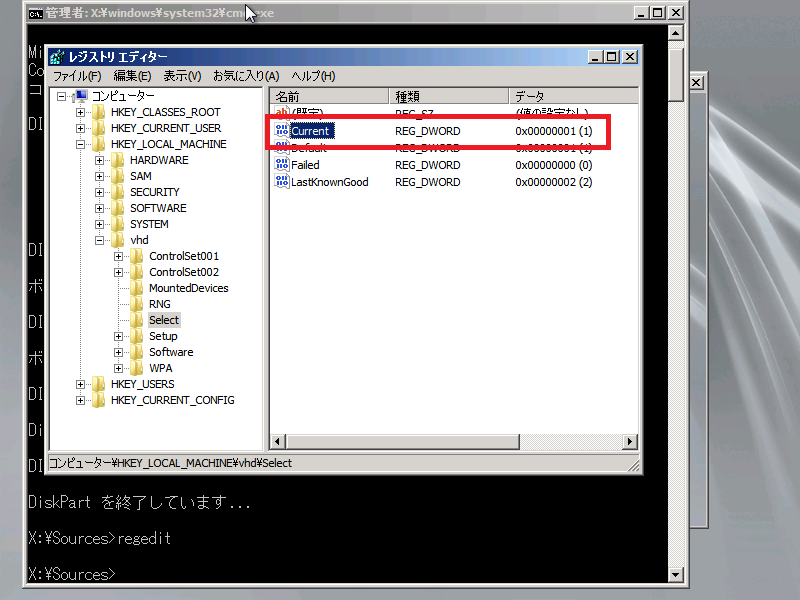
Task: Click the HKEY_CURRENT_USER folder icon
Action: pyautogui.click(x=98, y=128)
